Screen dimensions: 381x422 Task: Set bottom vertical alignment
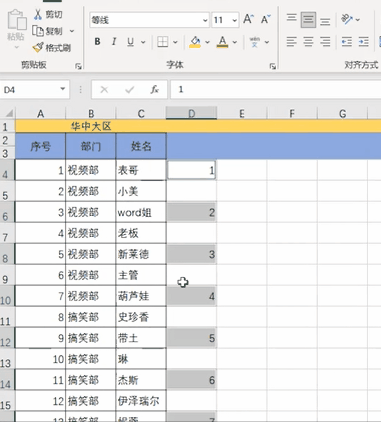[x=325, y=21]
